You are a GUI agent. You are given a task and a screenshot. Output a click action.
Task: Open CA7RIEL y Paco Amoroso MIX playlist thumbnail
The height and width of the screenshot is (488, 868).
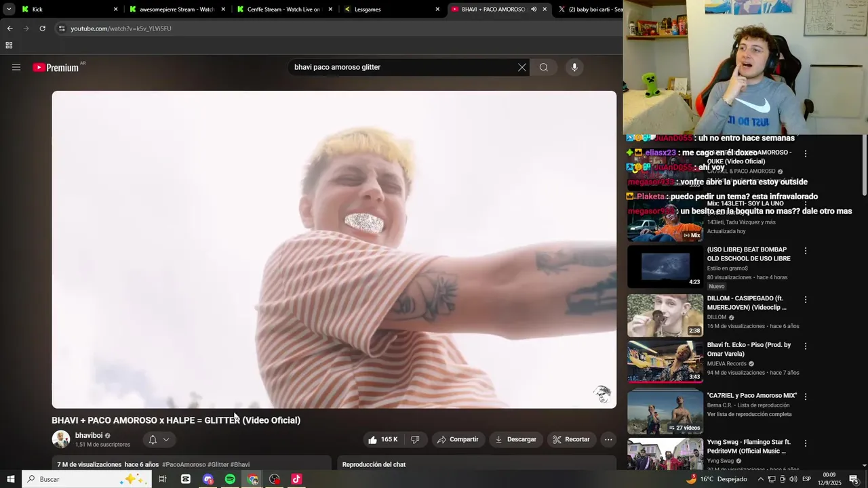point(665,412)
